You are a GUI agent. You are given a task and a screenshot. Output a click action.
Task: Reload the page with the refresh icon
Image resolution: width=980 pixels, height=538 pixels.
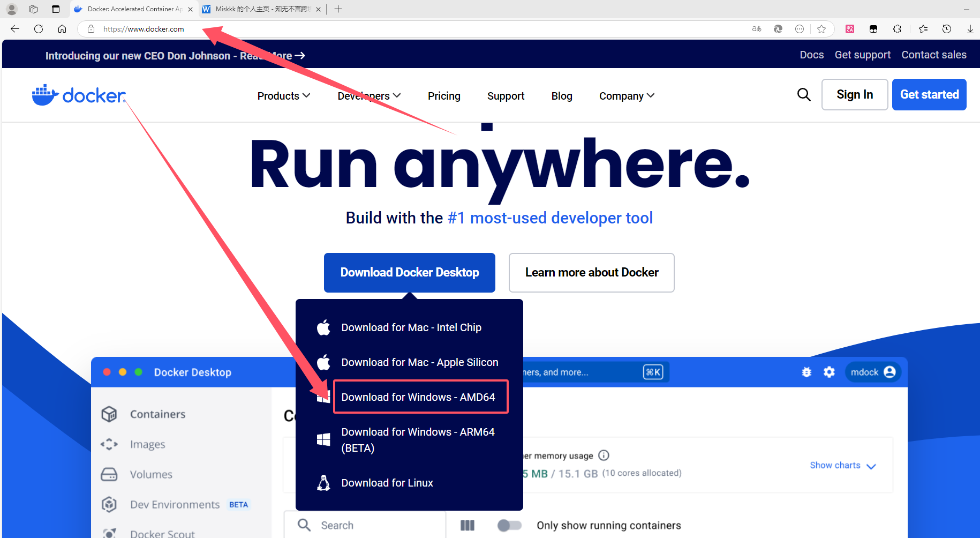click(39, 29)
